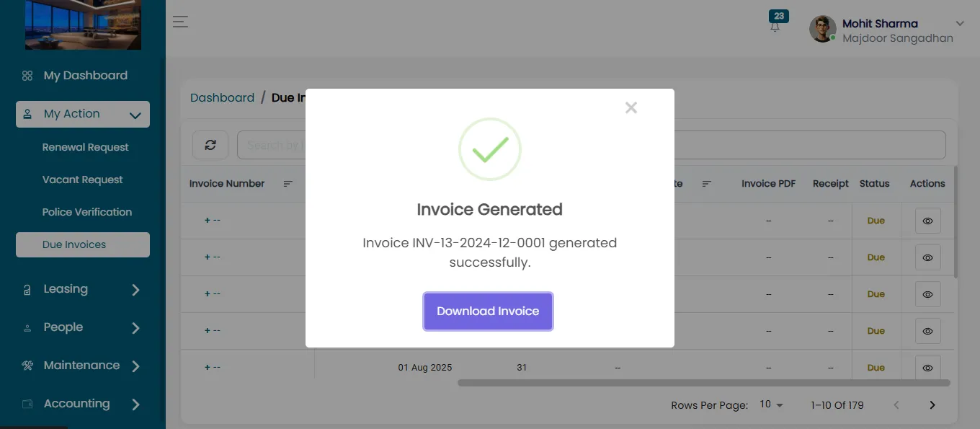980x429 pixels.
Task: Click the eye view icon in fifth row
Action: click(x=928, y=368)
